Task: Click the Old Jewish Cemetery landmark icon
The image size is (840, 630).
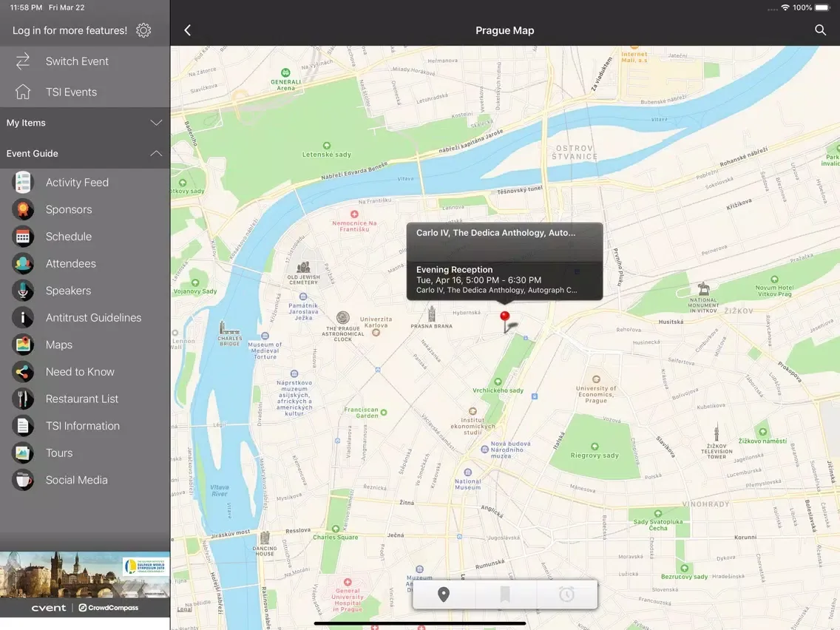Action: click(304, 267)
